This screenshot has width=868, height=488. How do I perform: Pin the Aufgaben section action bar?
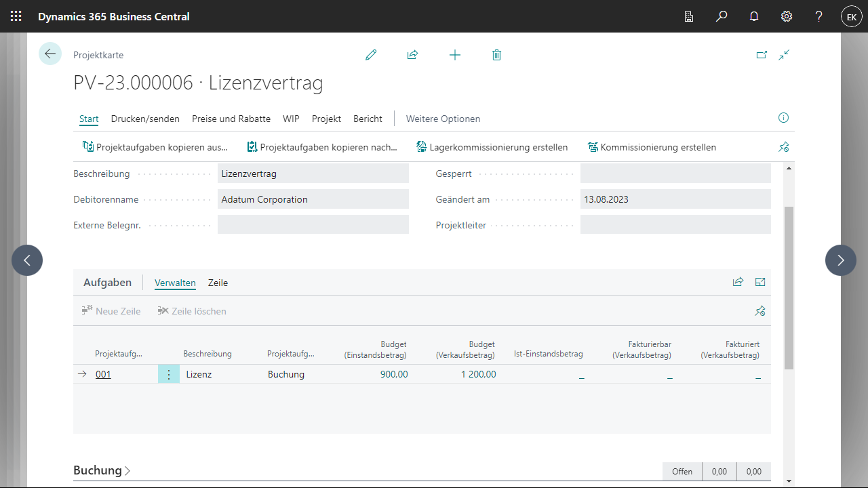(x=760, y=311)
